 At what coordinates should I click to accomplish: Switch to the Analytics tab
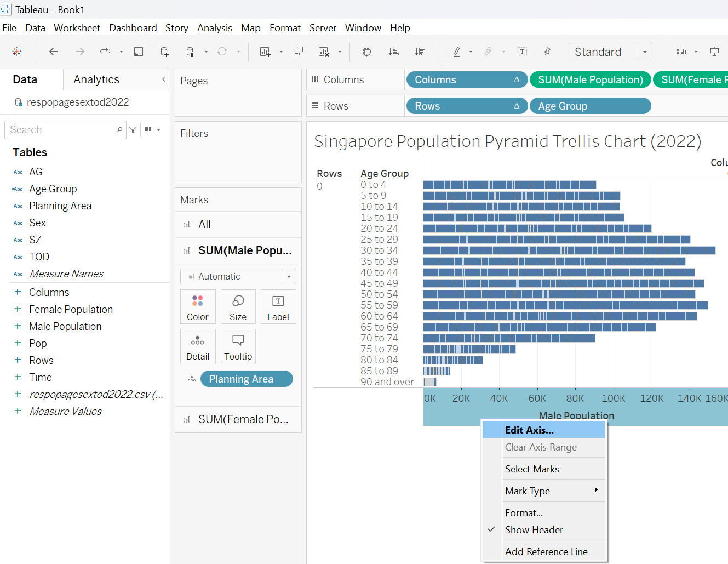(96, 79)
